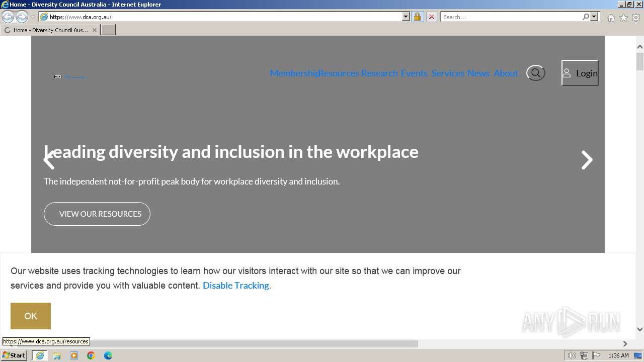The width and height of the screenshot is (644, 362).
Task: Click the Show desktop button
Action: 638,355
